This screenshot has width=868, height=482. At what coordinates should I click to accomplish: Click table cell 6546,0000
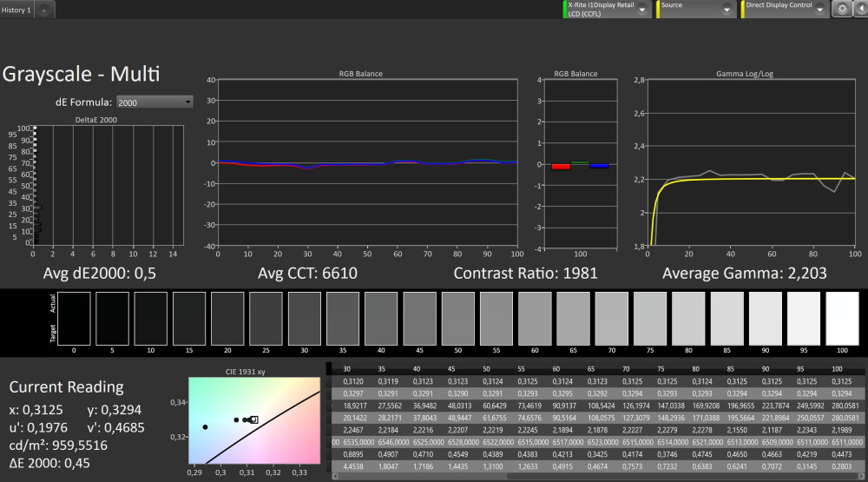[393, 442]
